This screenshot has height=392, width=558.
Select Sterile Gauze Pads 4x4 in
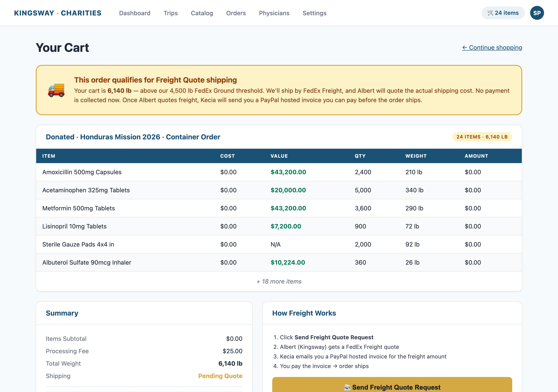[x=78, y=244]
